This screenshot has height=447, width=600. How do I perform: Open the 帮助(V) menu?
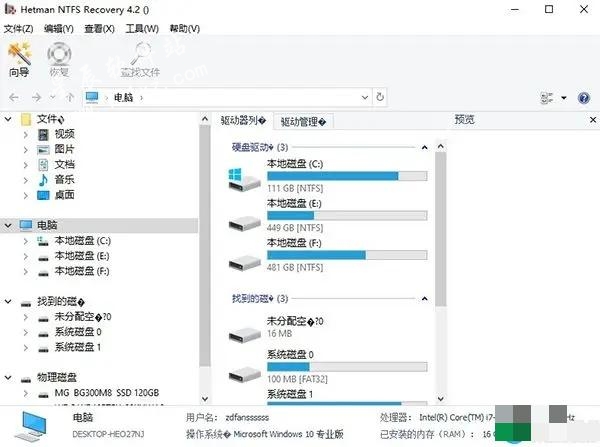click(184, 29)
